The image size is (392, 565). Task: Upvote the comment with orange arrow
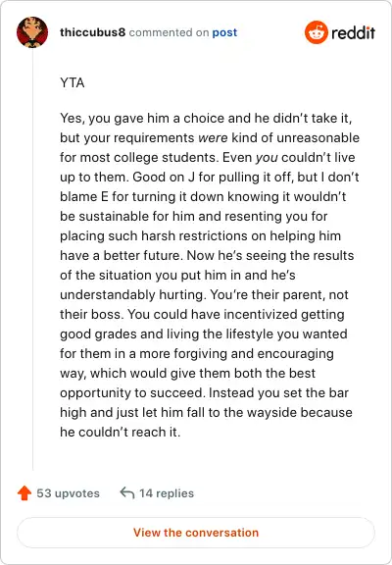(24, 493)
